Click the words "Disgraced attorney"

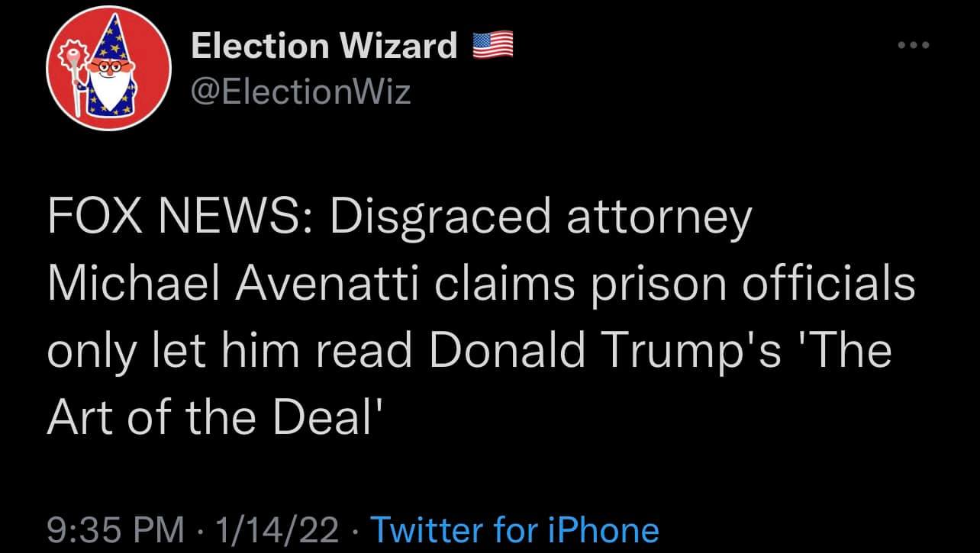point(541,218)
